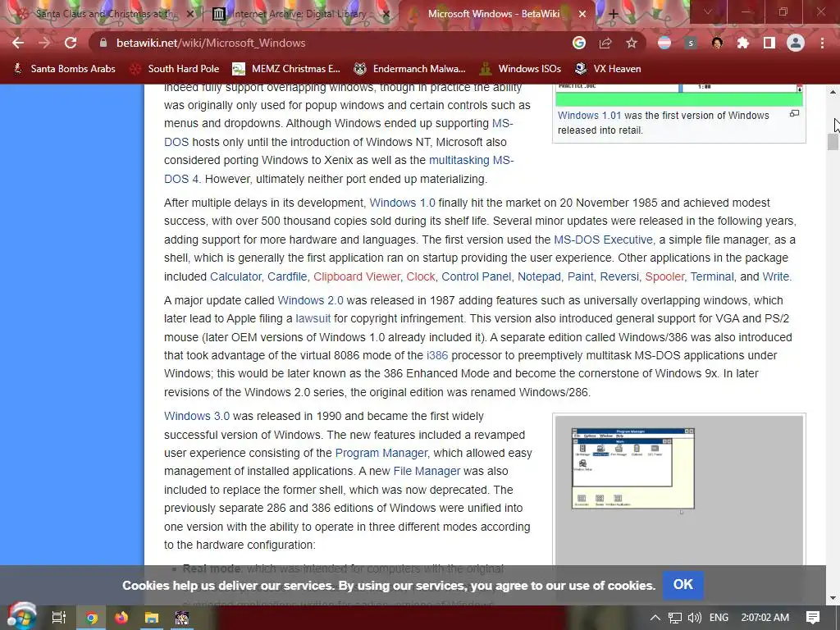Image resolution: width=840 pixels, height=630 pixels.
Task: Click the red Clock link
Action: pos(421,276)
